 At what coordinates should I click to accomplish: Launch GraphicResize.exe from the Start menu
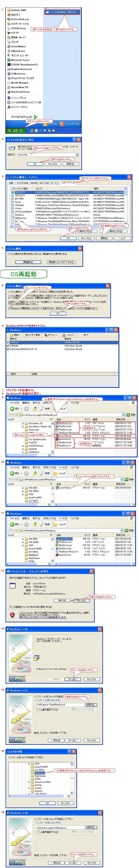(x=19, y=69)
